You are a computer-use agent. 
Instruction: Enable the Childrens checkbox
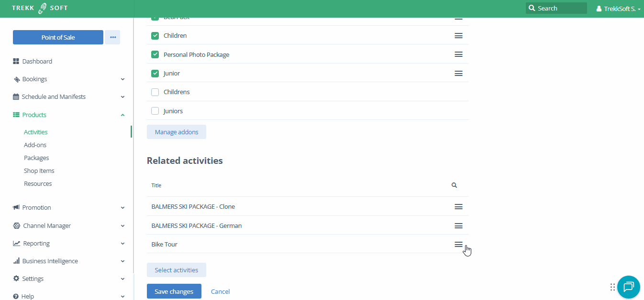click(155, 92)
